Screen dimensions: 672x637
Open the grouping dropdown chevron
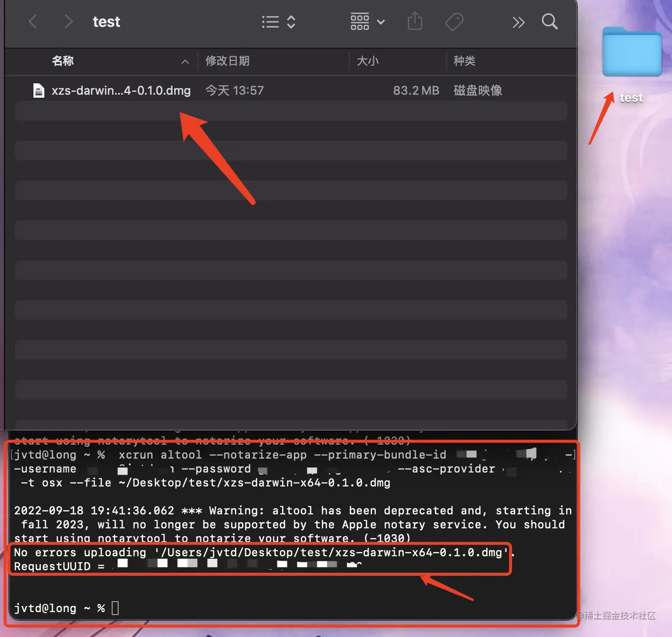(x=381, y=22)
